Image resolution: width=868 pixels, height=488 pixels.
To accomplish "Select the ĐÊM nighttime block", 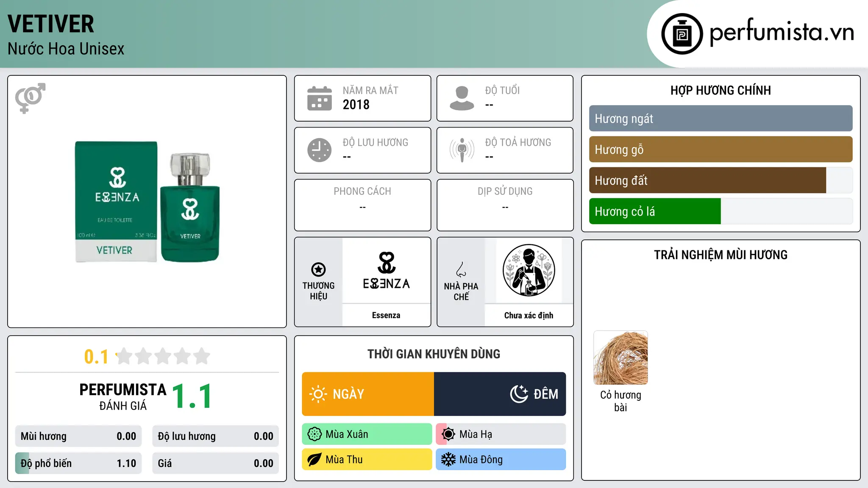I will coord(500,394).
